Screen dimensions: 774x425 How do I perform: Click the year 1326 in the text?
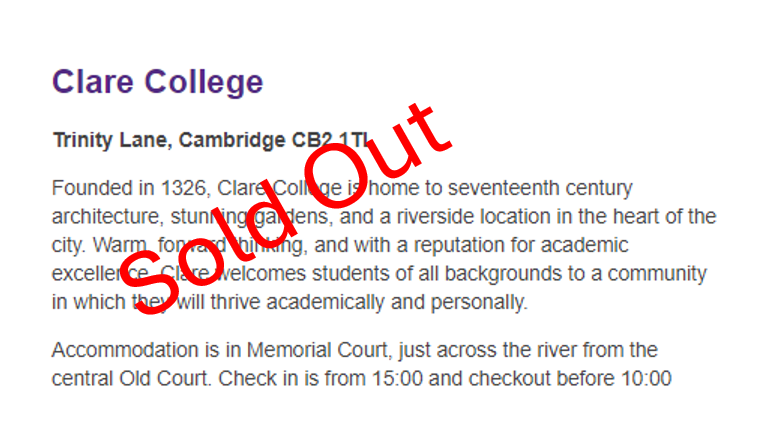click(181, 188)
